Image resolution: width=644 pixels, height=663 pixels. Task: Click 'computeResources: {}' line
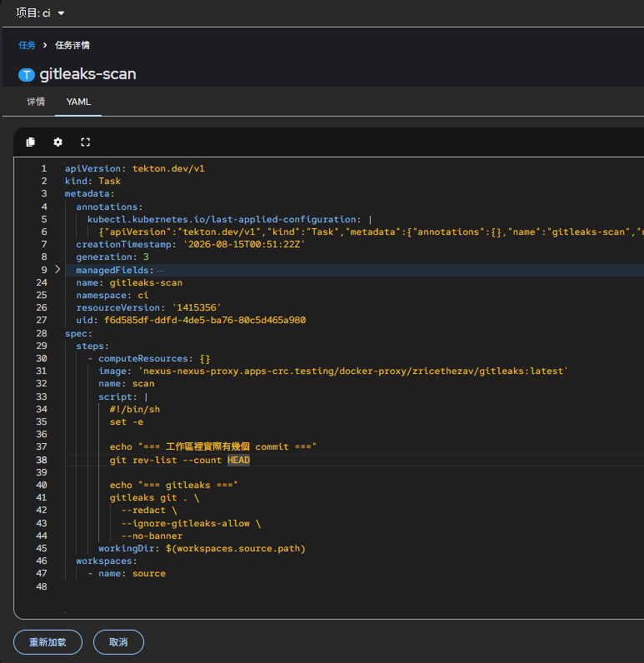(149, 358)
